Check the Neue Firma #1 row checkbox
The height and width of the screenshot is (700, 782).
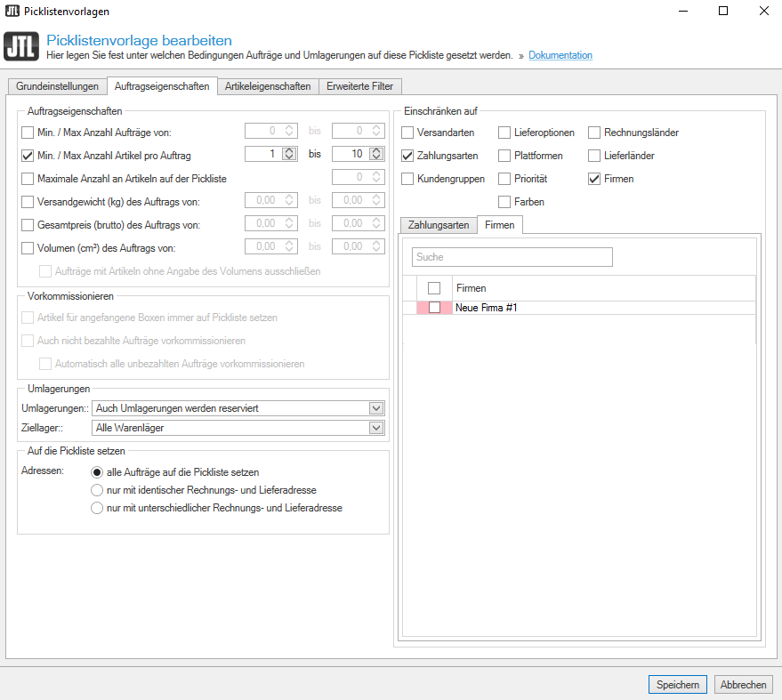tap(434, 308)
